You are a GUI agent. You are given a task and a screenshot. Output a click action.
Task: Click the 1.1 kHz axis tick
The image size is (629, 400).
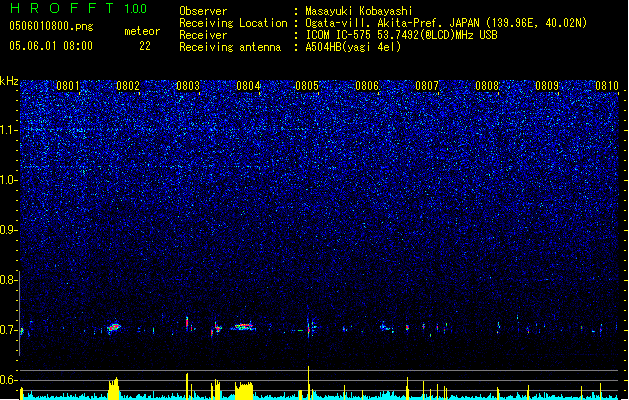pyautogui.click(x=9, y=130)
